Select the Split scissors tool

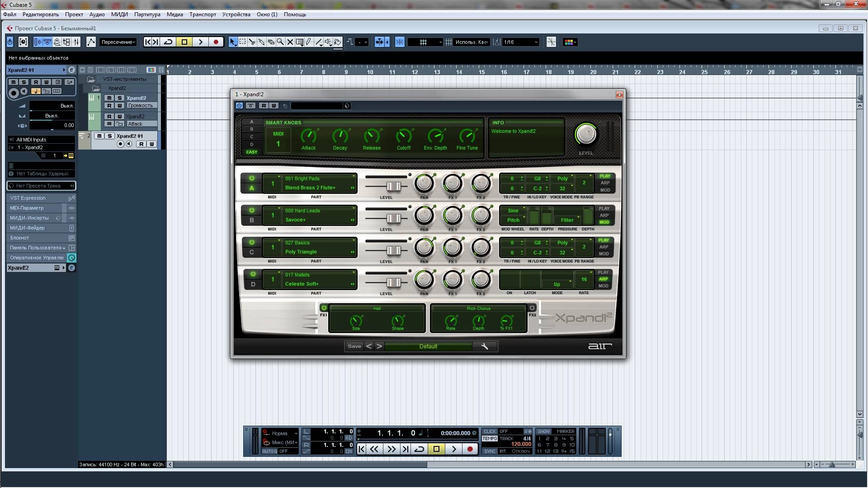252,42
